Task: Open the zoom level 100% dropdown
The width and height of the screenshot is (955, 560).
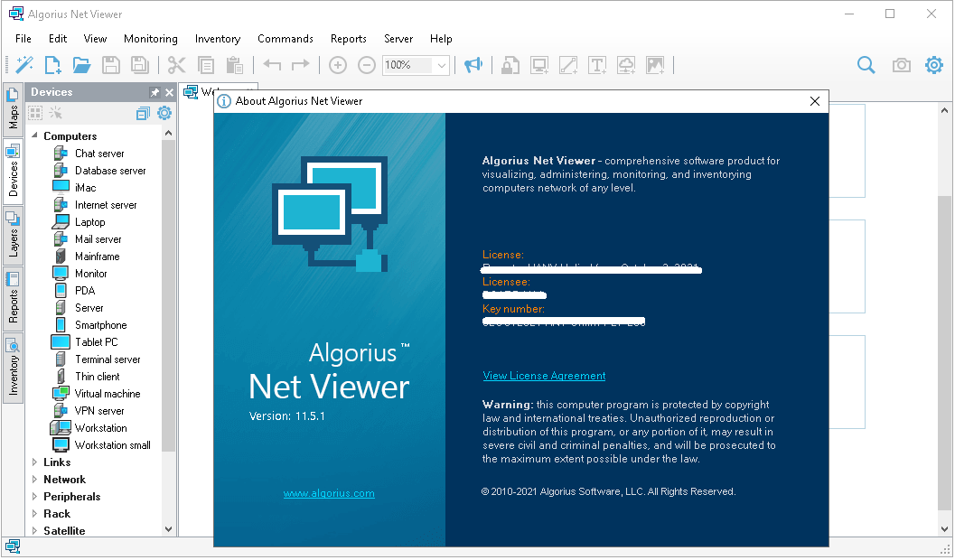Action: [442, 64]
